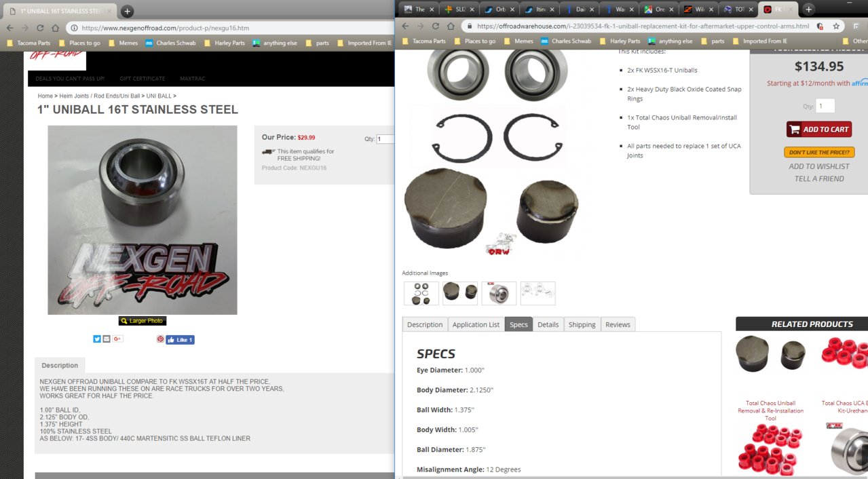Open Total Chaos Uniball Removal Tool related product

[x=770, y=410]
